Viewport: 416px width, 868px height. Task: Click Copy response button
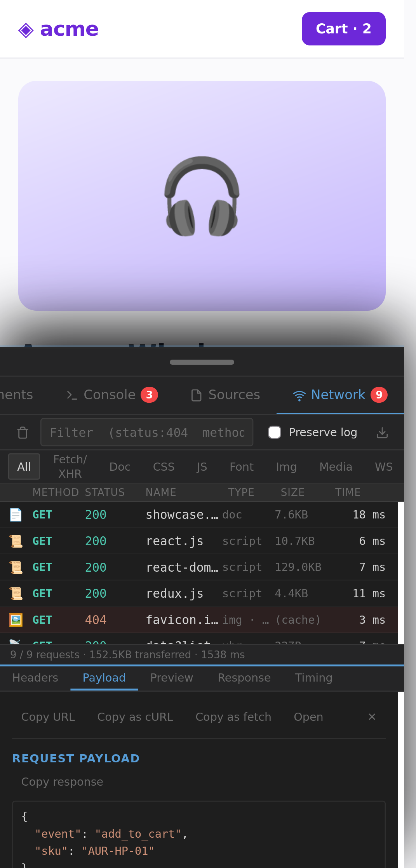coord(62,782)
